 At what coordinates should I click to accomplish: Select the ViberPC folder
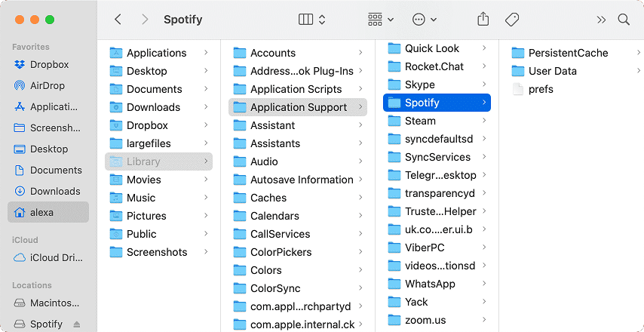click(437, 247)
